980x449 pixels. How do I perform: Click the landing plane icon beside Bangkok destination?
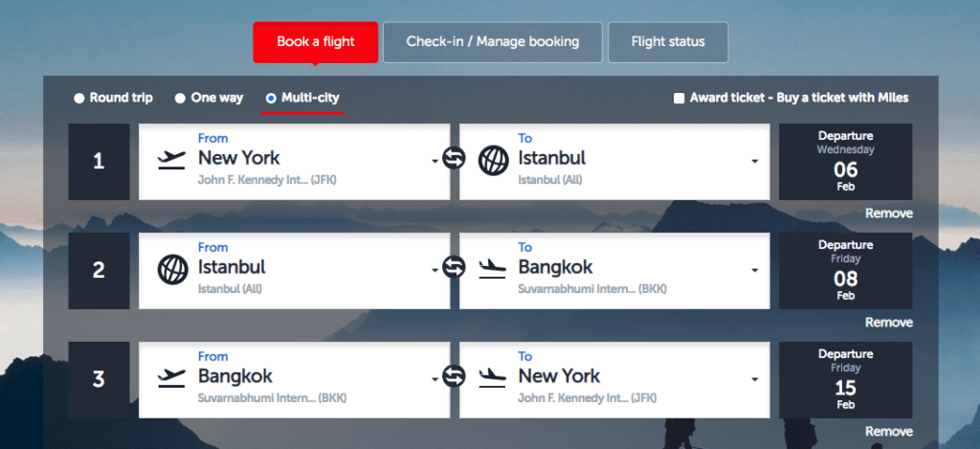(493, 270)
